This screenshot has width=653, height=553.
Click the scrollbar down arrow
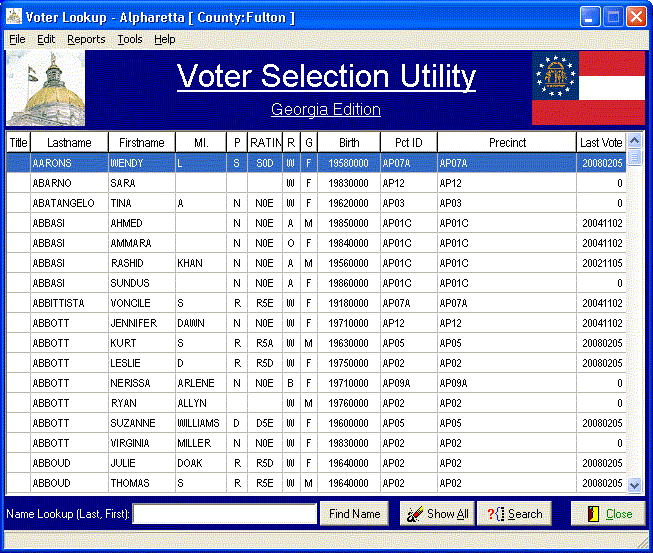(x=634, y=485)
